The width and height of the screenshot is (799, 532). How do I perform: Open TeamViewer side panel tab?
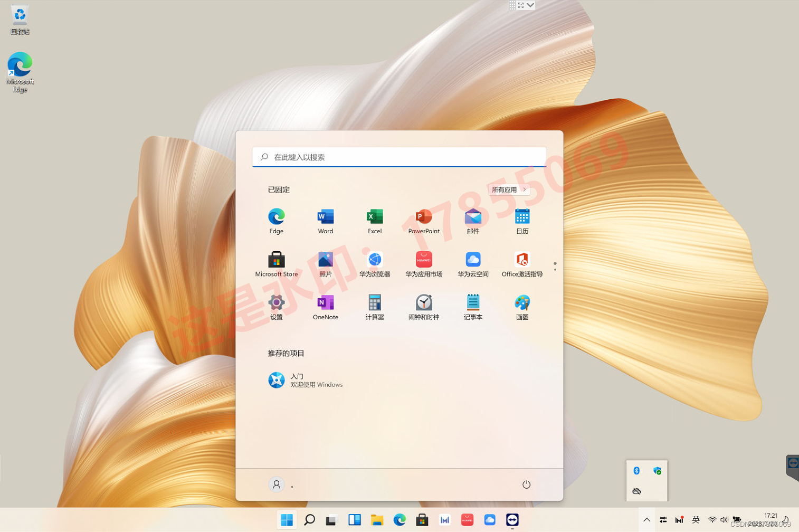(792, 468)
